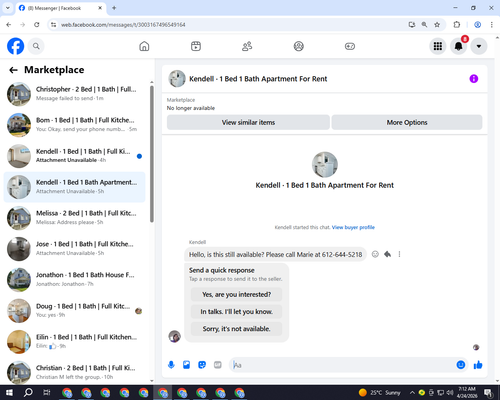Open the Facebook logo home link
This screenshot has height=400, width=500.
(x=15, y=46)
